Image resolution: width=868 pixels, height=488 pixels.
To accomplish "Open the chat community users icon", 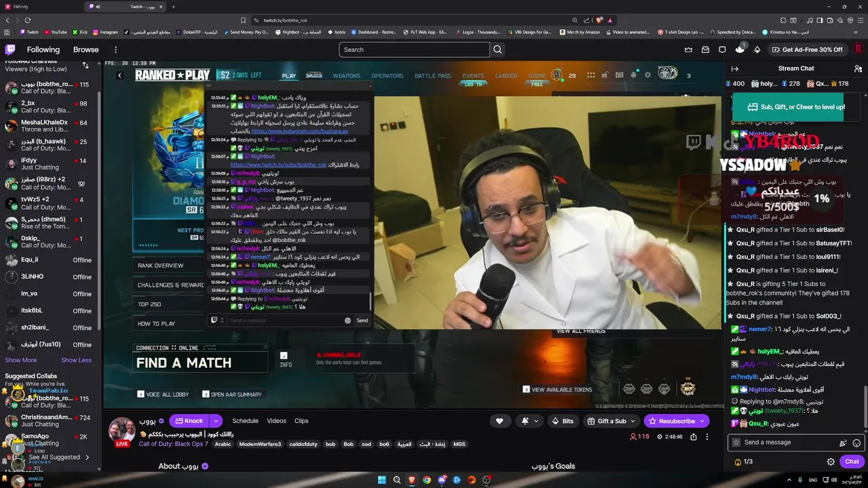I will 858,68.
